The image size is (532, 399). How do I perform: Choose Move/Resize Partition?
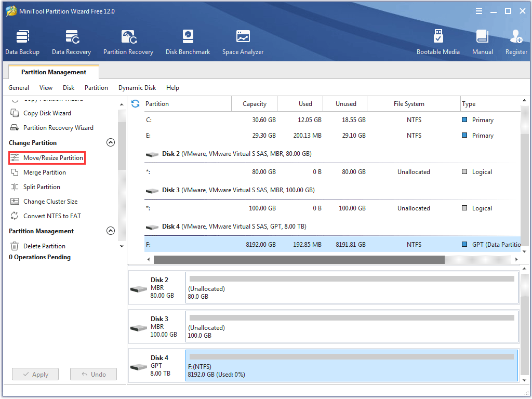point(47,158)
